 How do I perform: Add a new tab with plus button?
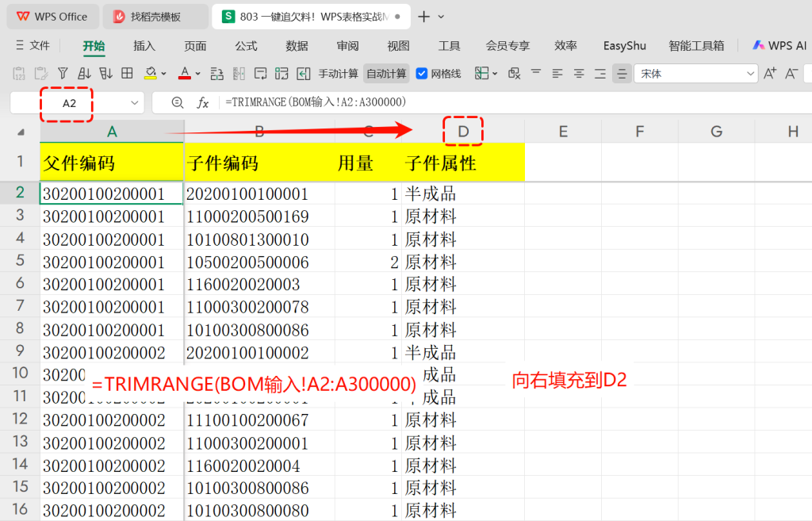(423, 17)
